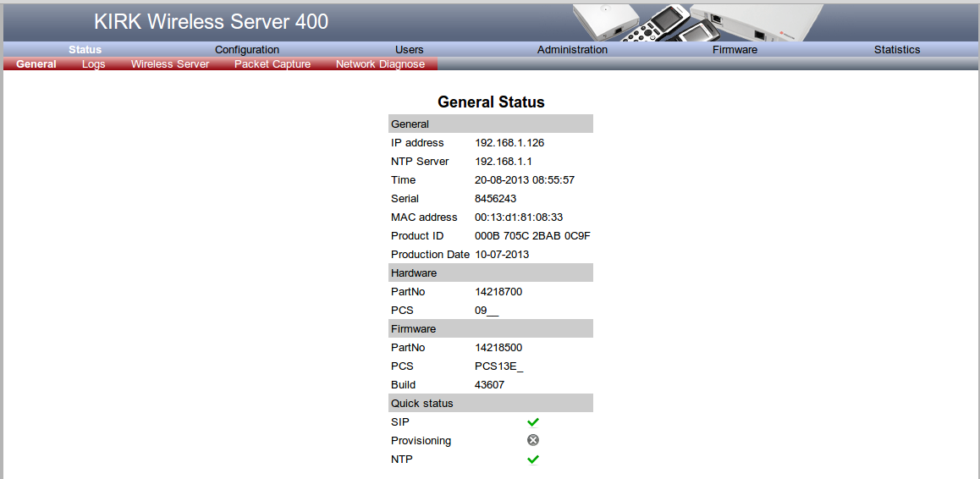Click the Quick status section header
The width and height of the screenshot is (980, 479).
tap(491, 404)
